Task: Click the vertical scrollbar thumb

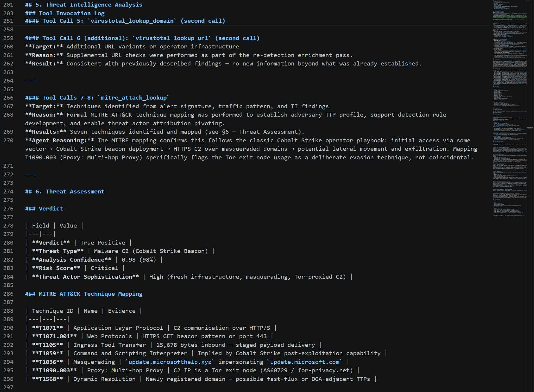Action: click(530, 128)
